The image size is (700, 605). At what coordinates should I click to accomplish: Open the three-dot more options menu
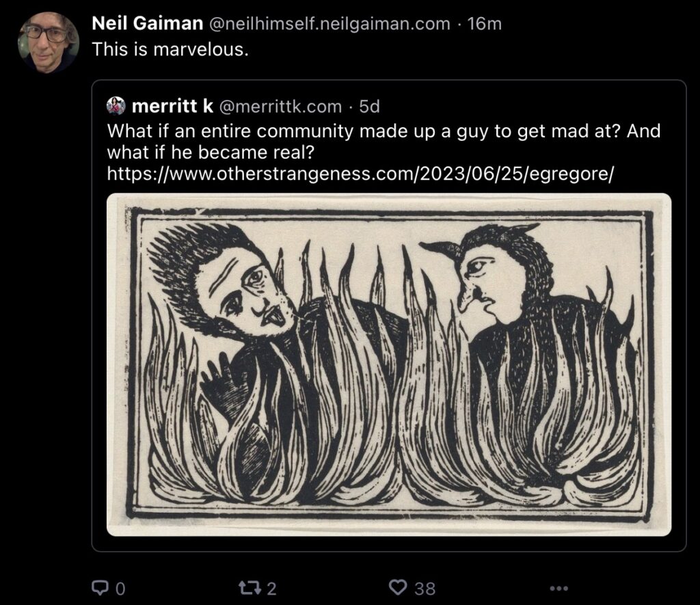pos(558,588)
